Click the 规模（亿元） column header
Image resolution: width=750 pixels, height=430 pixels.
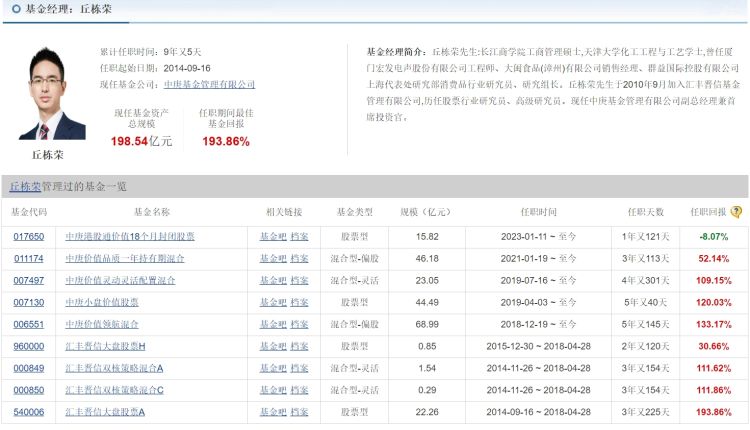pyautogui.click(x=426, y=212)
